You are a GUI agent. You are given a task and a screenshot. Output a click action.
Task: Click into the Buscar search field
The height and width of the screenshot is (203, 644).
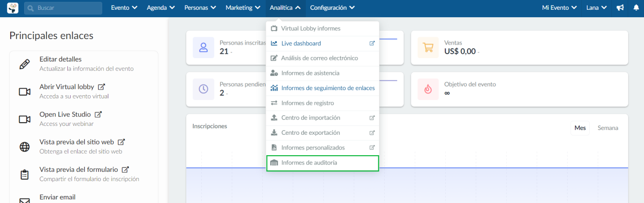(x=63, y=8)
